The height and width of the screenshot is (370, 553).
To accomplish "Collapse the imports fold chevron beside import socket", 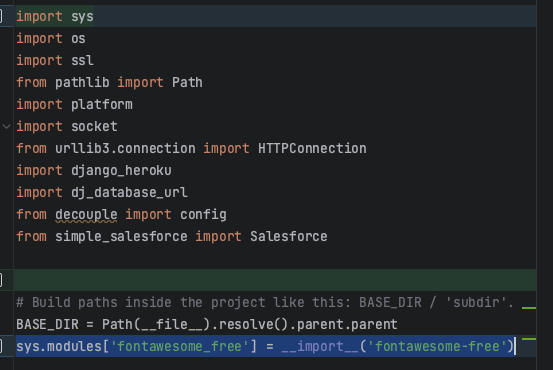I will coord(6,126).
